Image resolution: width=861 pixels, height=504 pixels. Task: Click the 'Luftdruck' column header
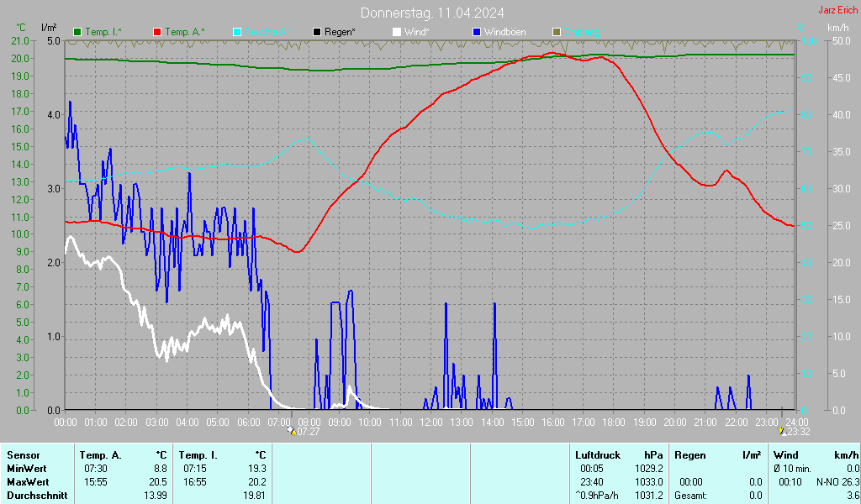tap(598, 455)
